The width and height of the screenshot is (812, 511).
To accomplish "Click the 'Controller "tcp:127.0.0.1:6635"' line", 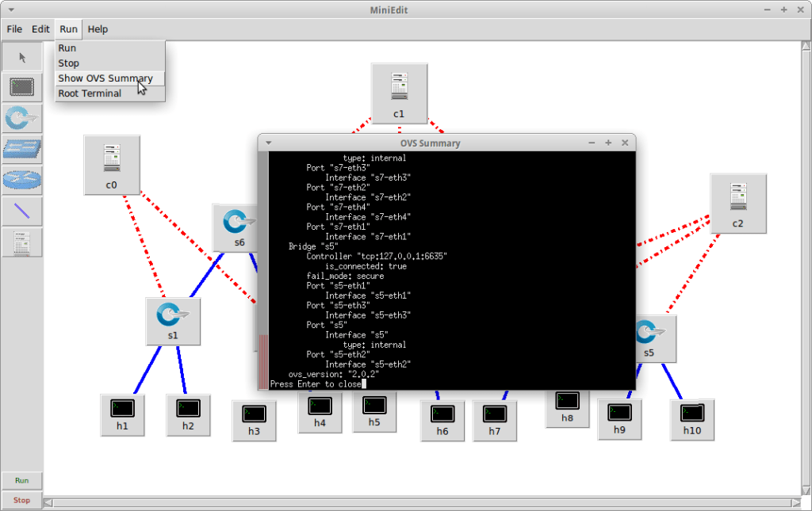I will pyautogui.click(x=377, y=257).
